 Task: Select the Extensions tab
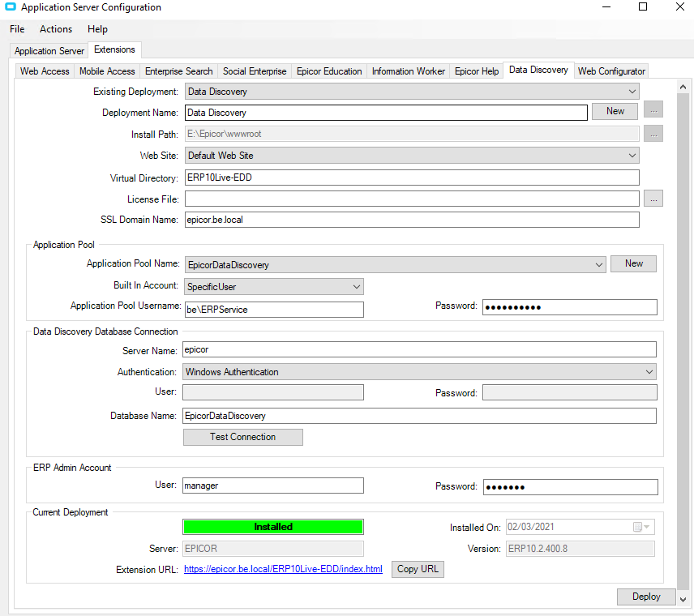pyautogui.click(x=114, y=49)
